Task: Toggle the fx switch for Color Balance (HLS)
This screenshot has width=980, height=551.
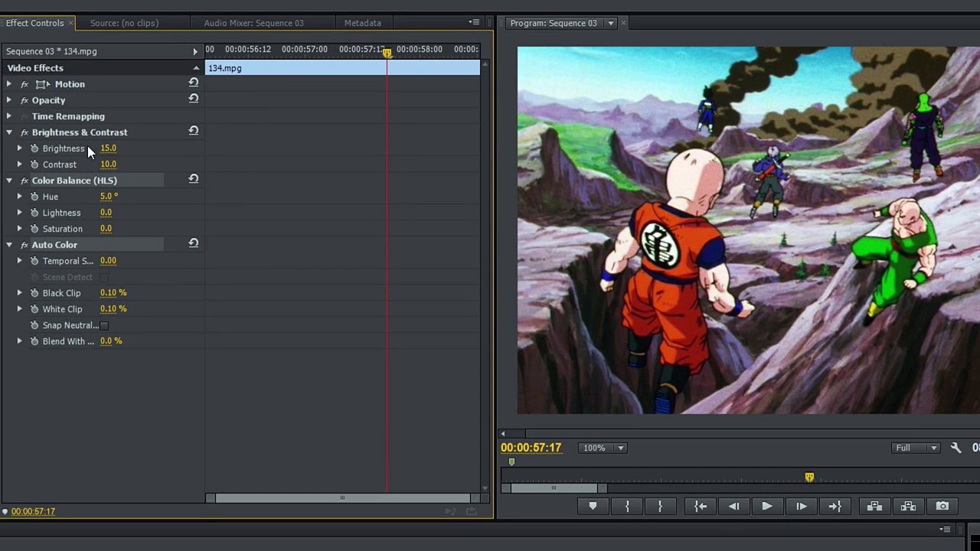Action: click(24, 181)
